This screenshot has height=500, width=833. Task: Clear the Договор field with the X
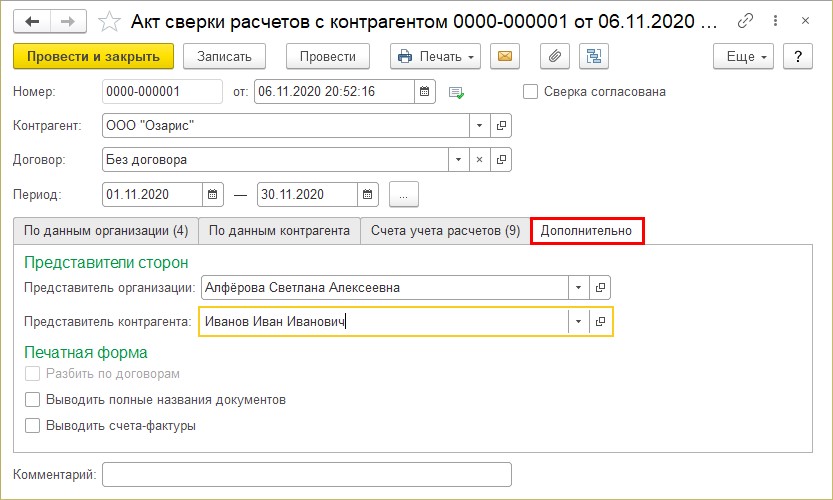pyautogui.click(x=479, y=159)
